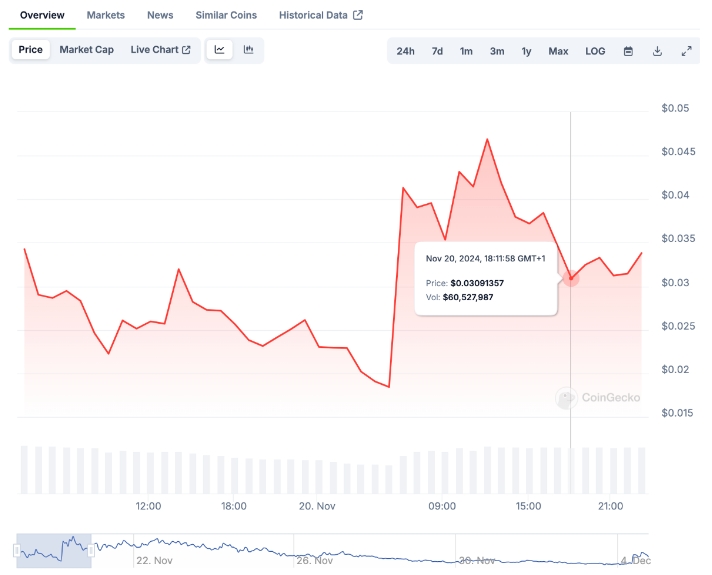712x575 pixels.
Task: Click the highlighted price point marker
Action: coord(571,278)
